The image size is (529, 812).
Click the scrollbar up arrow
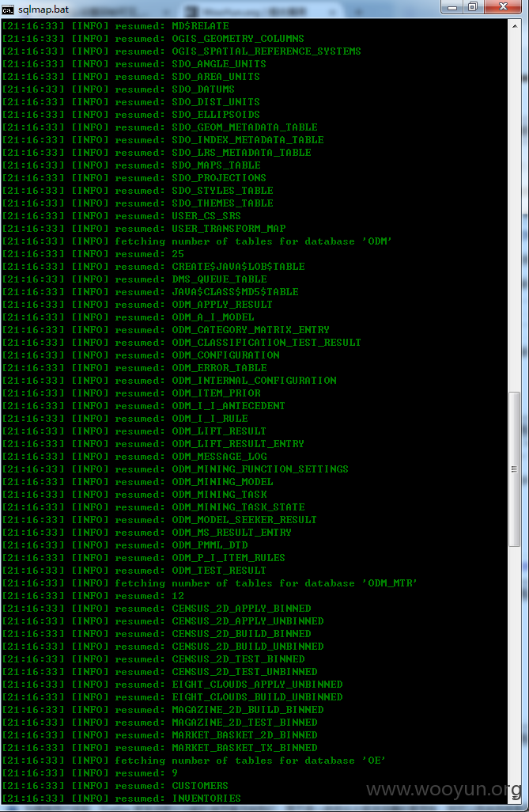515,25
